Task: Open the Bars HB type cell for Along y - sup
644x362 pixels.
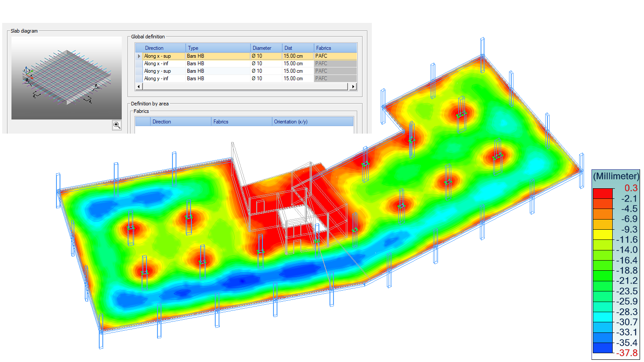Action: [218, 71]
